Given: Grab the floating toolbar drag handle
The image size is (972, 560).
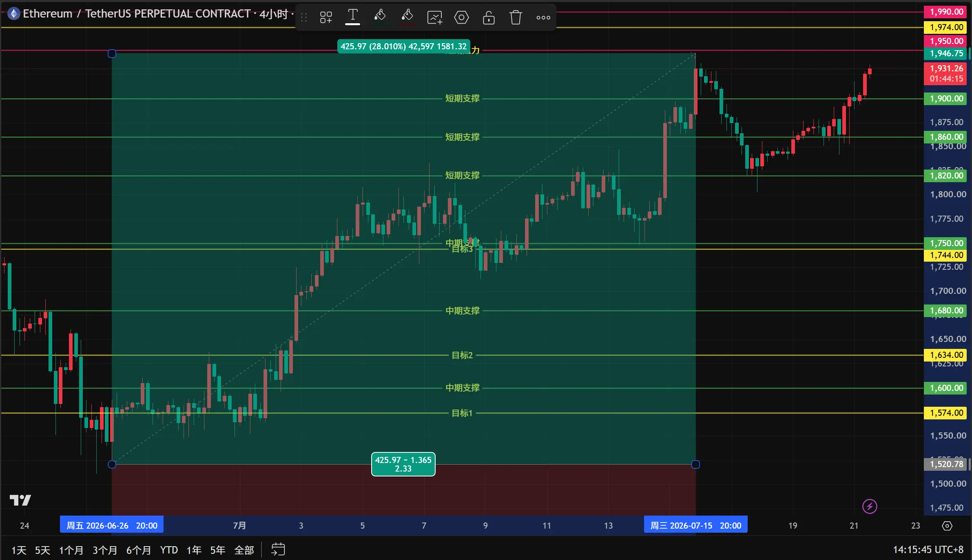Looking at the screenshot, I should pyautogui.click(x=304, y=18).
